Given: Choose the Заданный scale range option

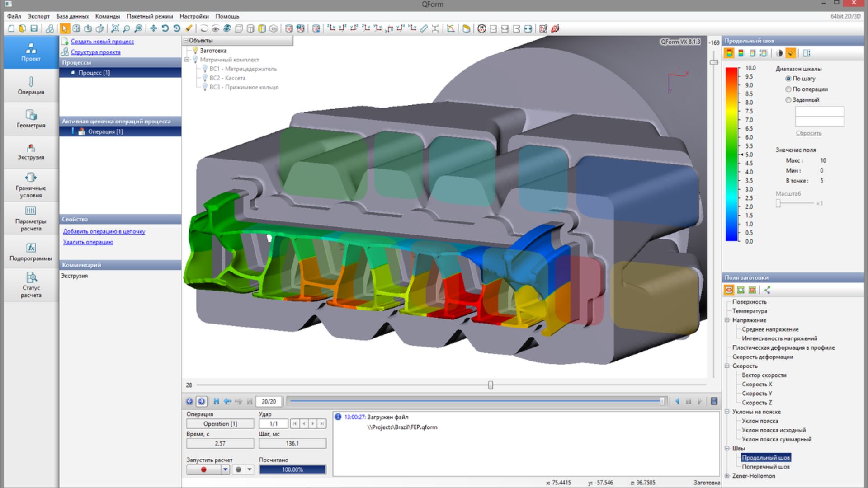Looking at the screenshot, I should [x=788, y=100].
